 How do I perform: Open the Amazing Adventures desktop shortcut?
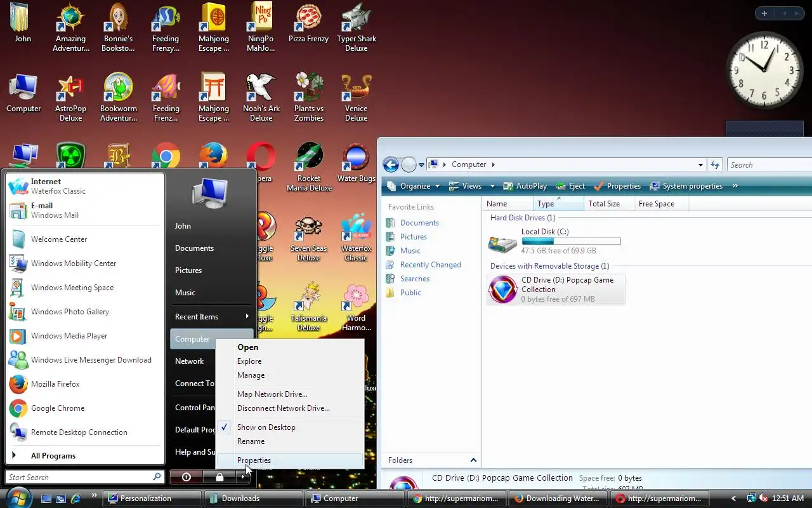pos(70,28)
